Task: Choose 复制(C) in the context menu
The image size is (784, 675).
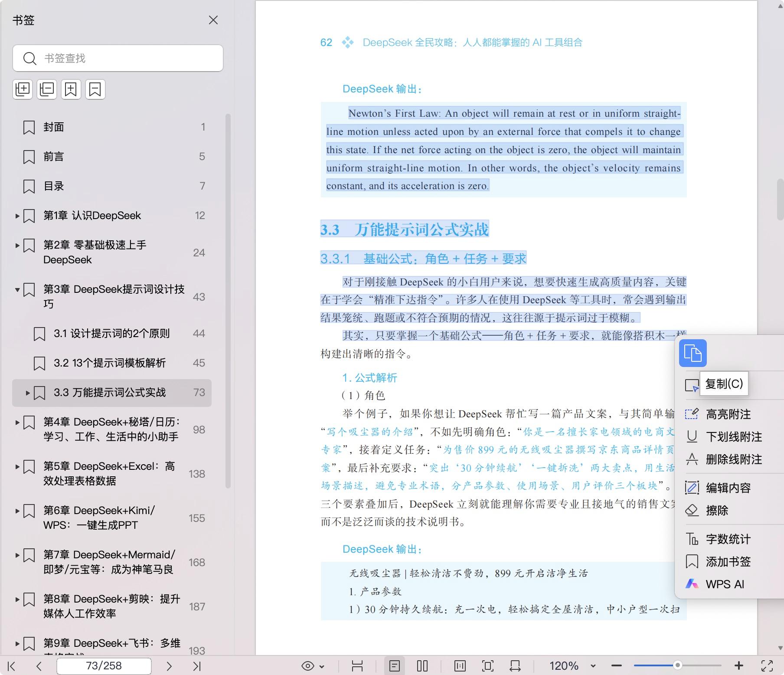Action: [724, 383]
